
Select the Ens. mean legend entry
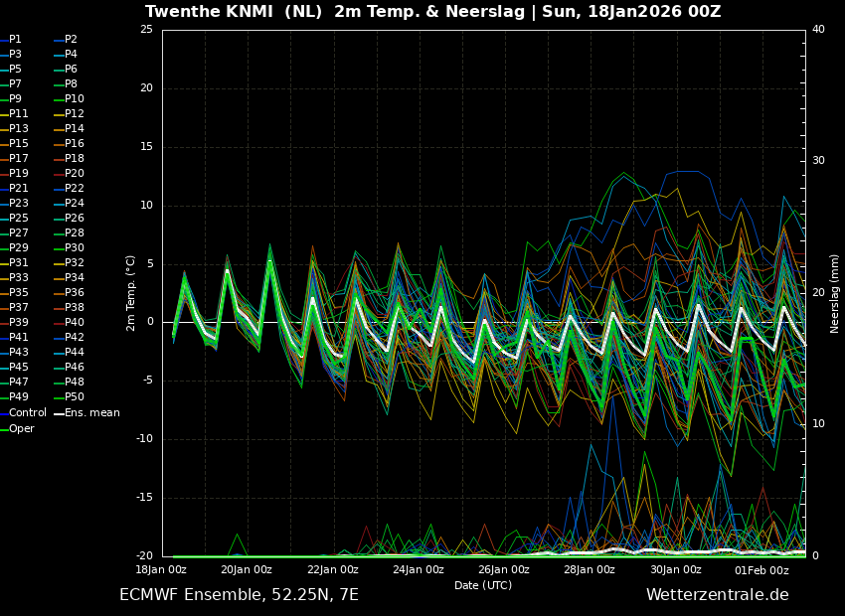[91, 412]
